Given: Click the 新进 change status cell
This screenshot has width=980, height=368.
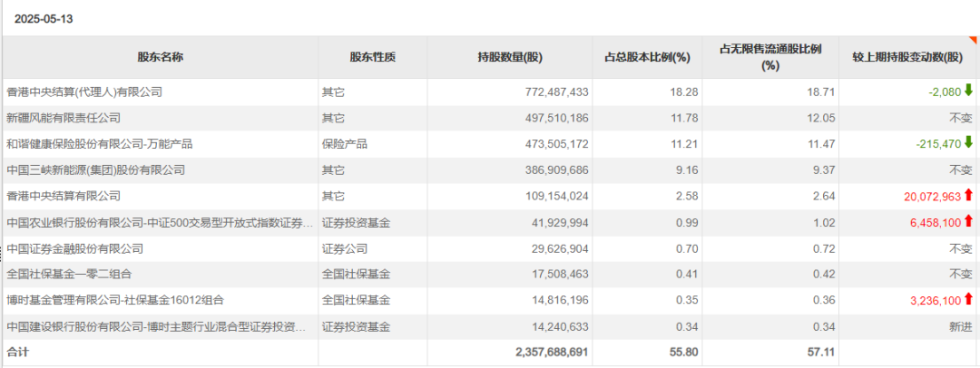Looking at the screenshot, I should pos(962,326).
